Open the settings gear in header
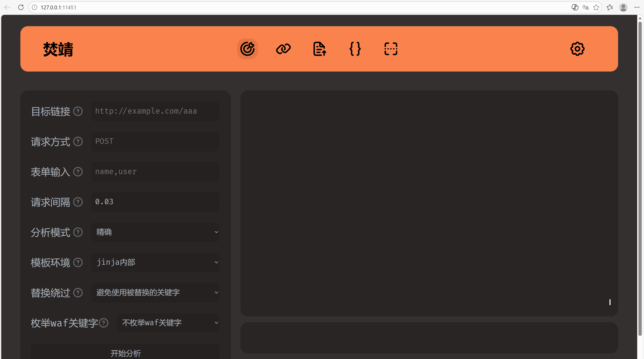This screenshot has width=644, height=359. click(x=577, y=49)
